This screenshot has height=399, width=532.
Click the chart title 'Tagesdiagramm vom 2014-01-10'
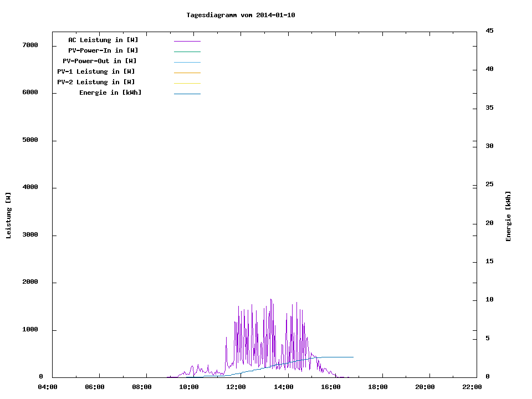[241, 15]
